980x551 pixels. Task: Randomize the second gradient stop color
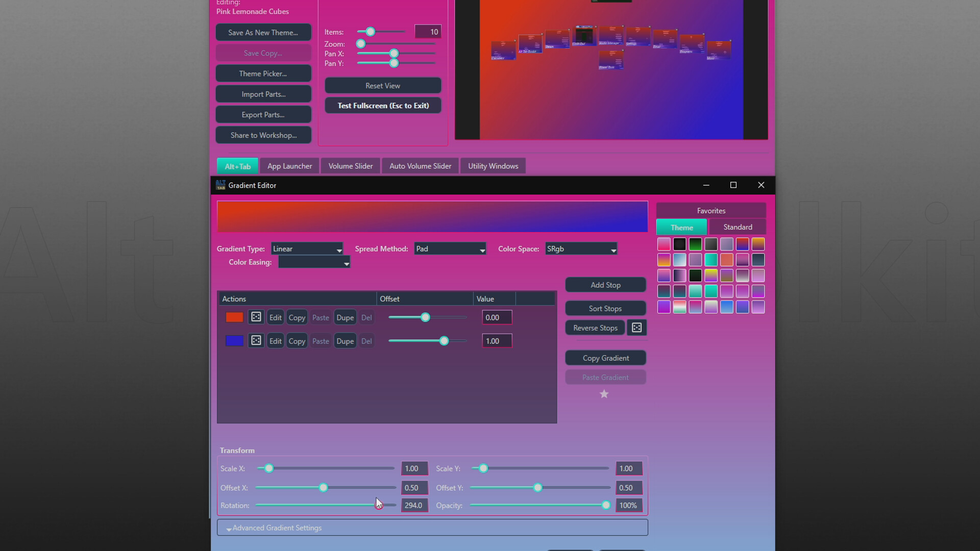coord(256,340)
